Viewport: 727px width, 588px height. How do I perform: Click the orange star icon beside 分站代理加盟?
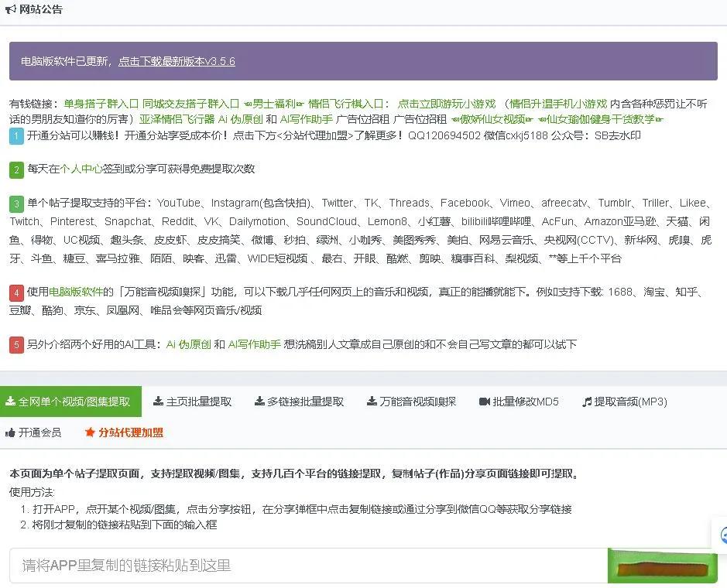pos(90,432)
